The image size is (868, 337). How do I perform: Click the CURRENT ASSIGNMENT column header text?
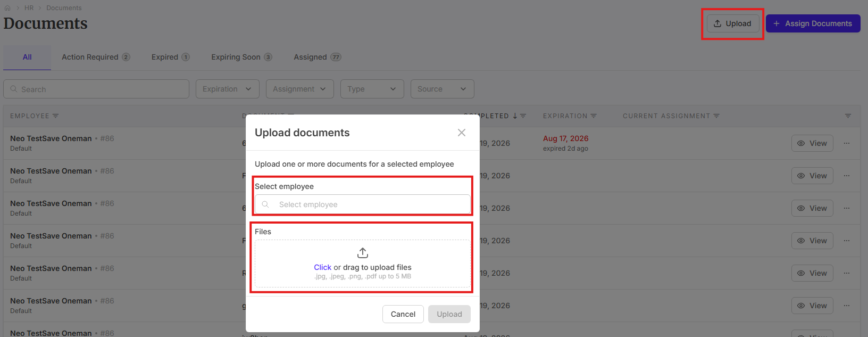click(666, 116)
